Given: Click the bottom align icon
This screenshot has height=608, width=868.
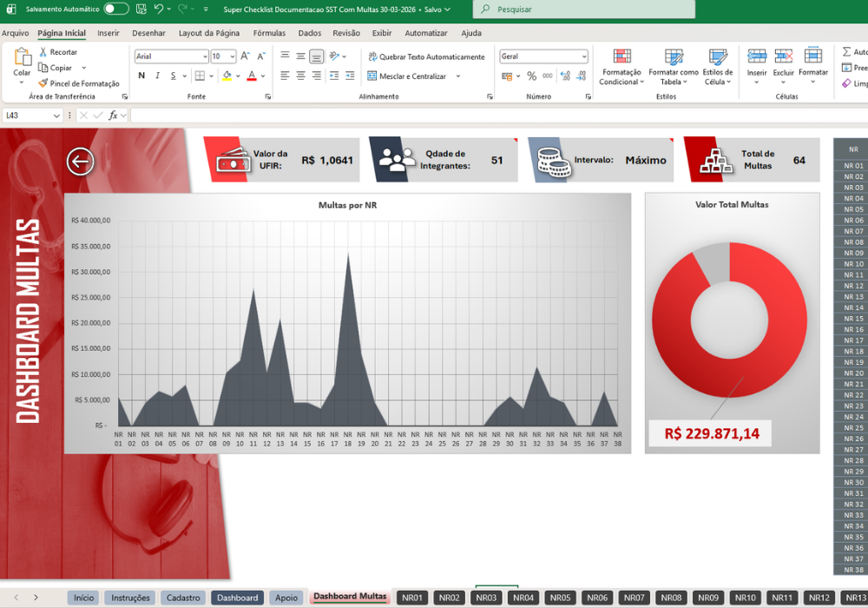Looking at the screenshot, I should coord(317,56).
